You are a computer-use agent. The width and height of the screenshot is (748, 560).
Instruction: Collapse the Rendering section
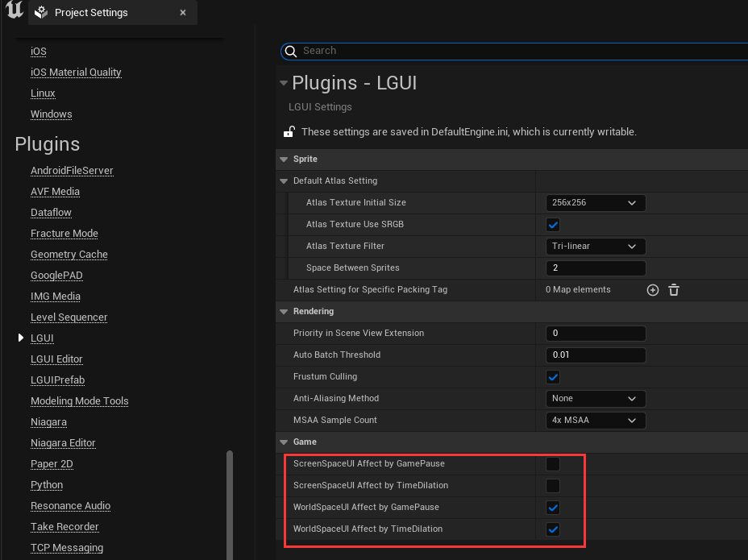click(x=283, y=312)
